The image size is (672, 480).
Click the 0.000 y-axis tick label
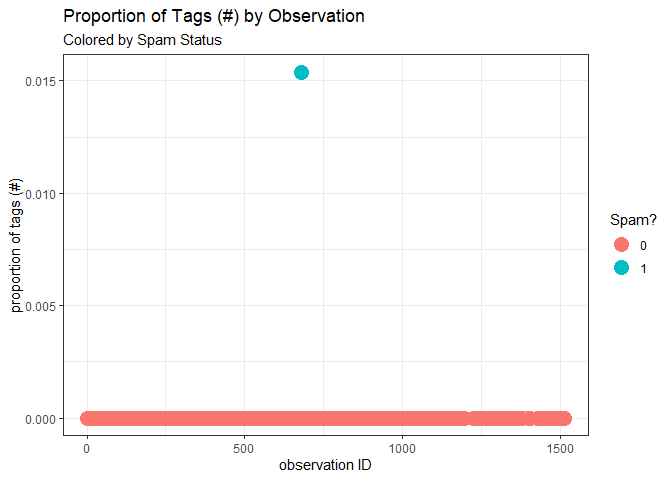[x=41, y=419]
